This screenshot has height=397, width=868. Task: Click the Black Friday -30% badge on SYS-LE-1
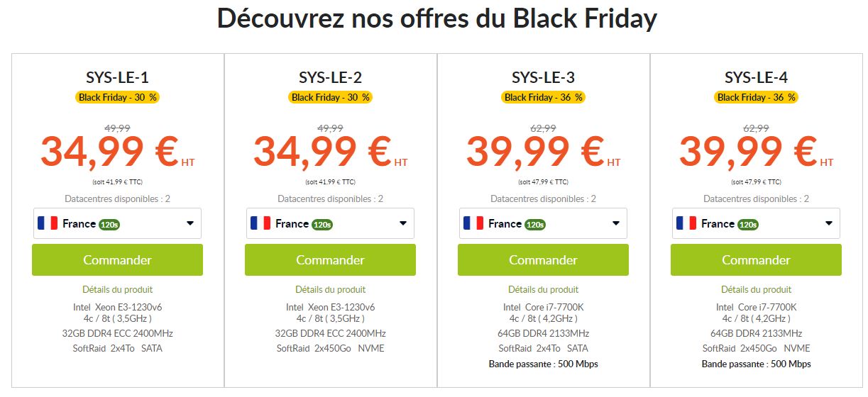click(118, 97)
